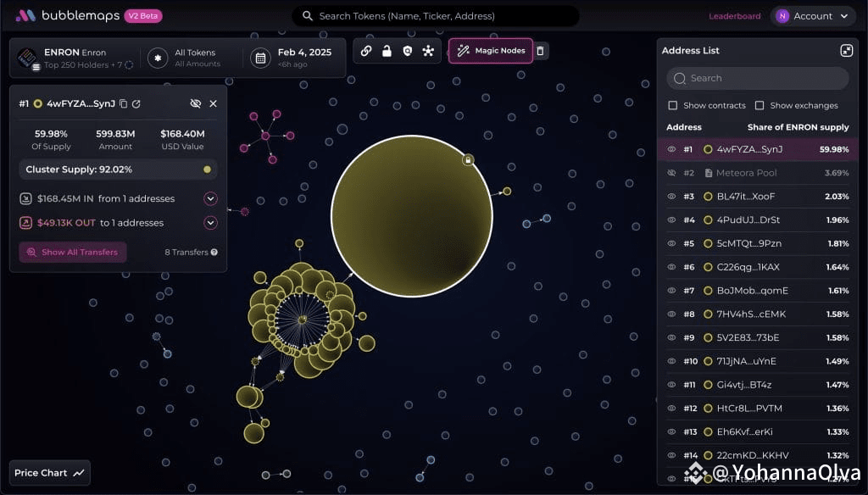868x495 pixels.
Task: Click the token search input field
Action: click(435, 16)
